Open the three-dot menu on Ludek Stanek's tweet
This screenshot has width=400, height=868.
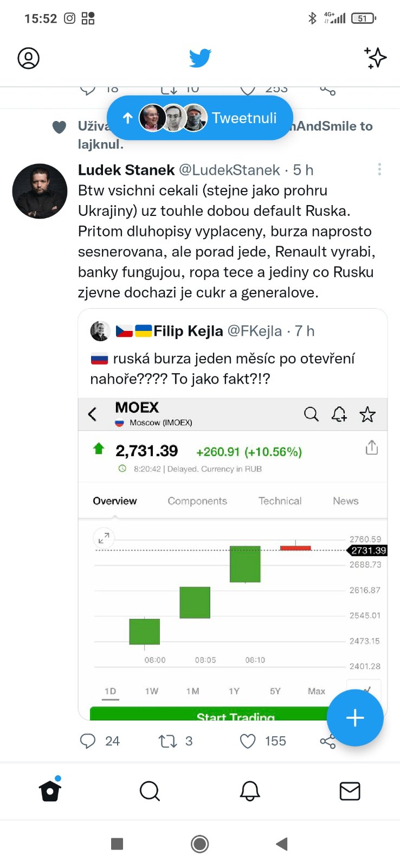[379, 169]
